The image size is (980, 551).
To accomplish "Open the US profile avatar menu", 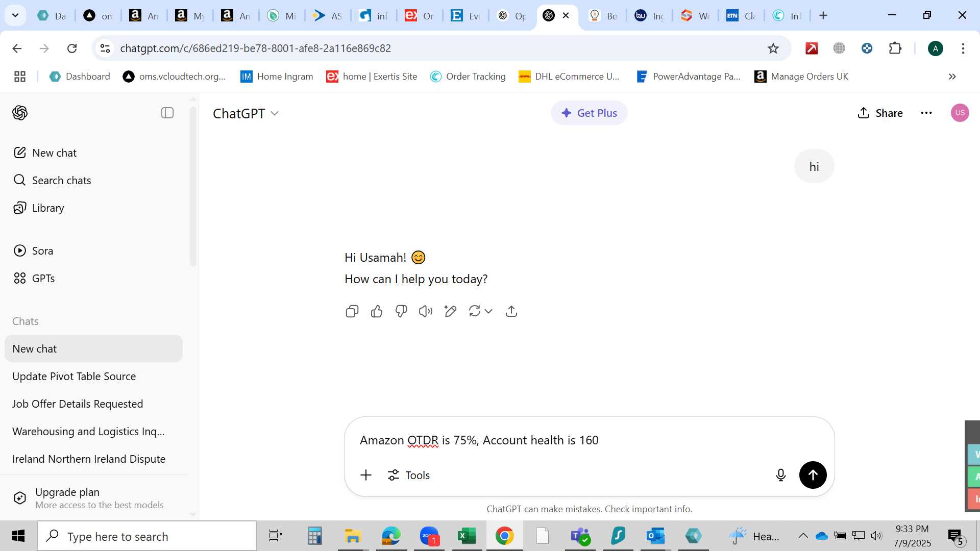I will [x=960, y=113].
